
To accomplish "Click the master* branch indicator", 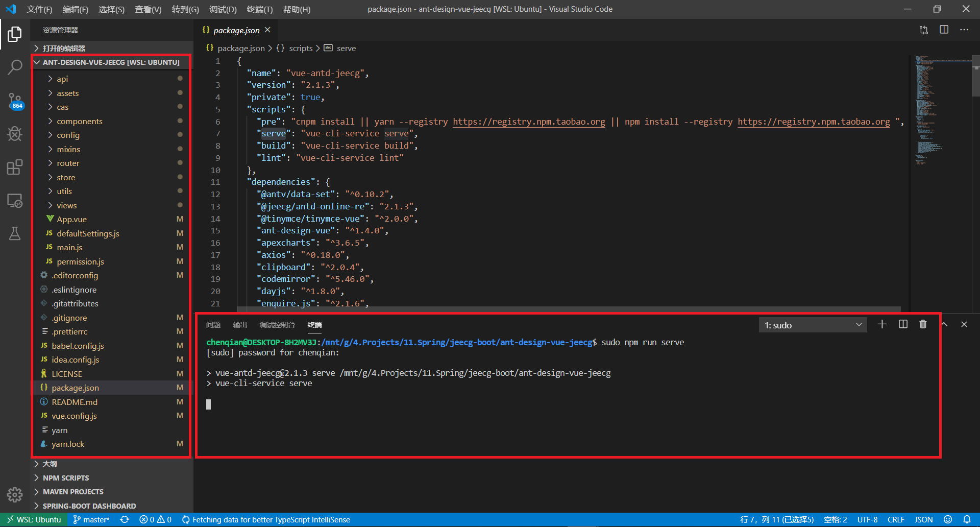I will coord(91,519).
